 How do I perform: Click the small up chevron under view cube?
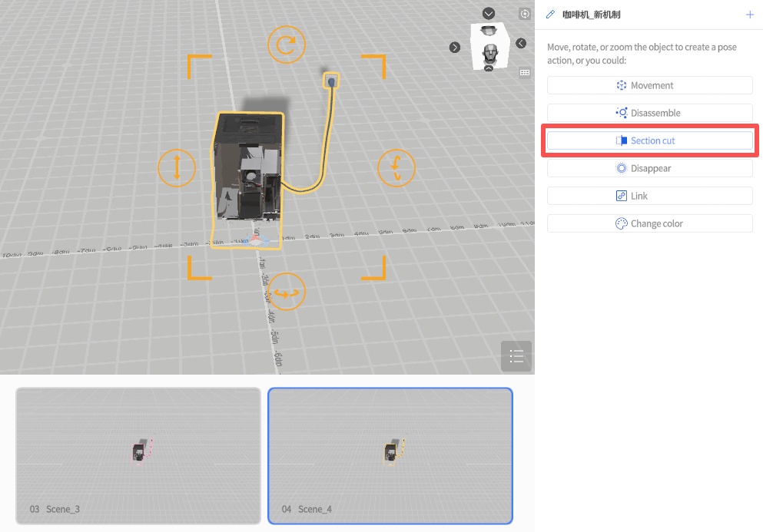489,68
